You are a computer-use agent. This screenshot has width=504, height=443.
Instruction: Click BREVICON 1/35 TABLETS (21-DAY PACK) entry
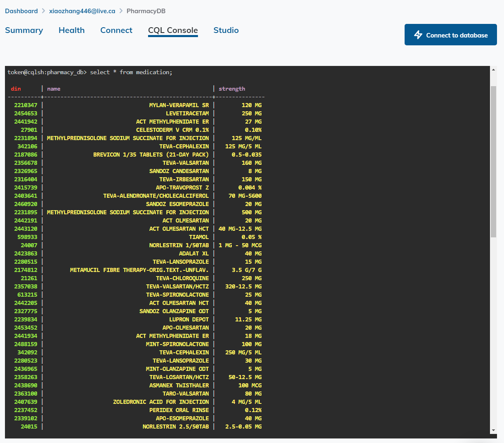pyautogui.click(x=151, y=155)
